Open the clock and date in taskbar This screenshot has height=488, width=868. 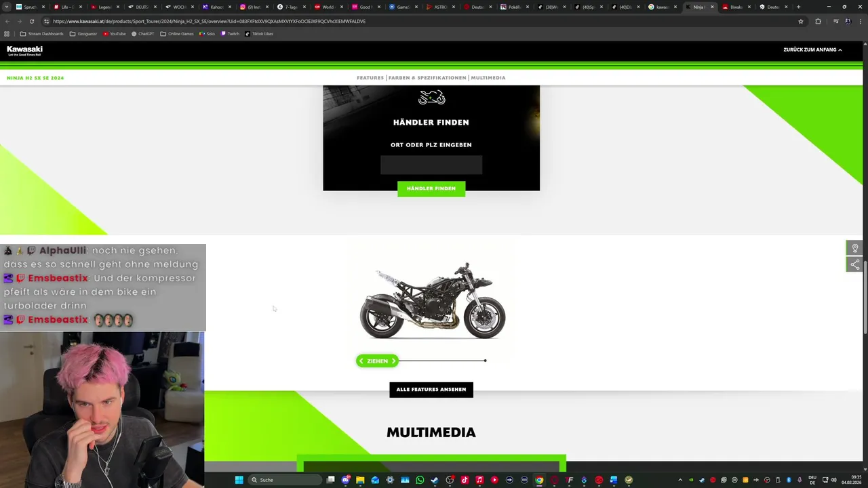tap(851, 480)
